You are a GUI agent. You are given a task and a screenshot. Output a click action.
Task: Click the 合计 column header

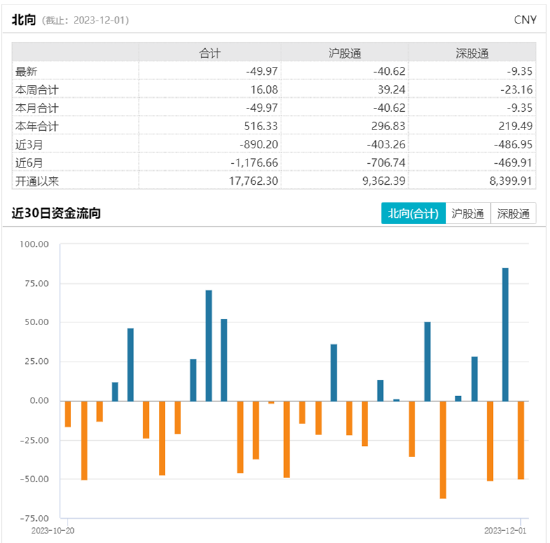pos(210,53)
